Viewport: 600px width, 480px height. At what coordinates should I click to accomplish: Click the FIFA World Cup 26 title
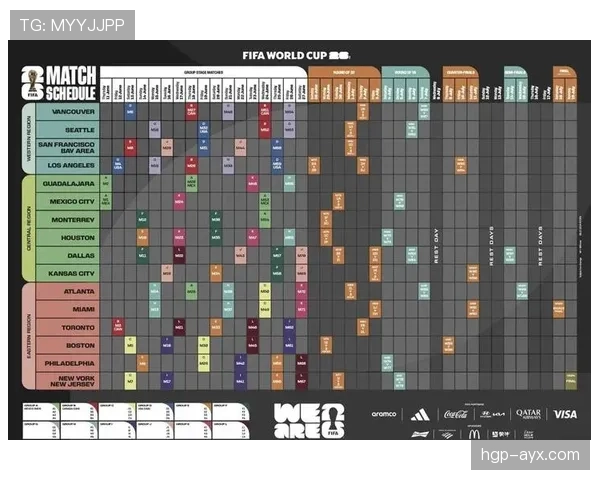pos(297,56)
